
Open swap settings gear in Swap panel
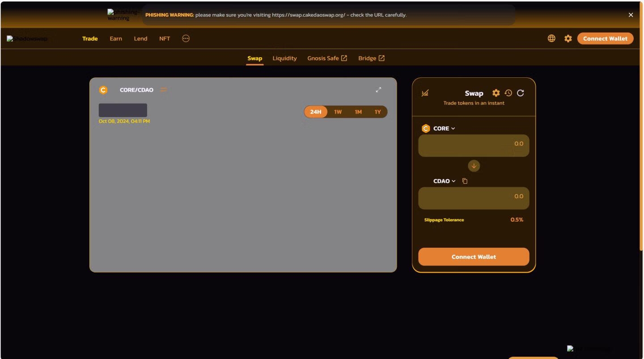(x=496, y=93)
